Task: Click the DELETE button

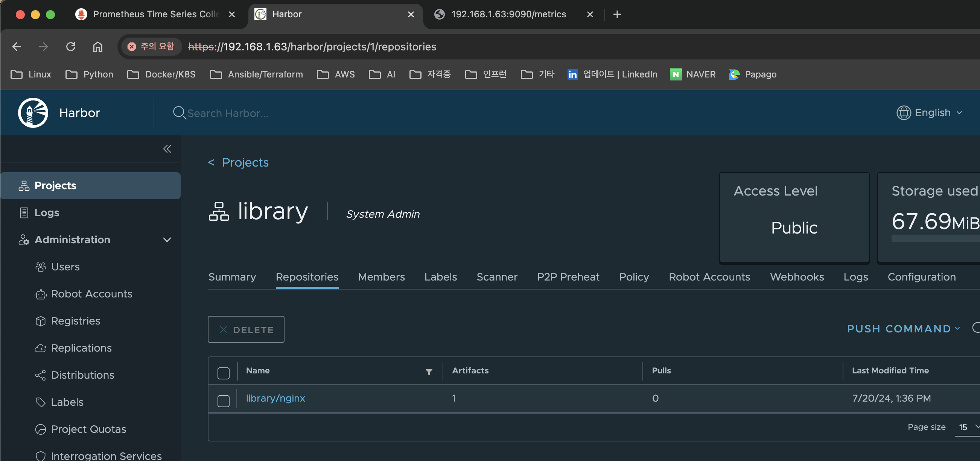Action: tap(246, 329)
